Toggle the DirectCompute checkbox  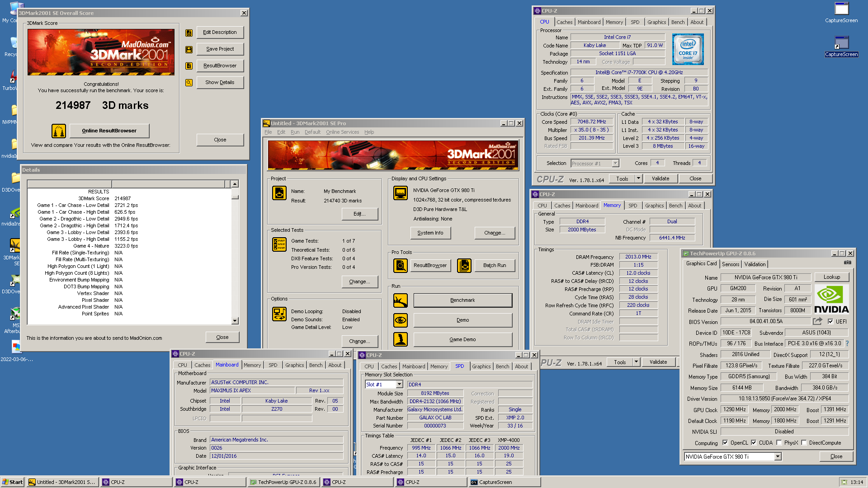(804, 443)
